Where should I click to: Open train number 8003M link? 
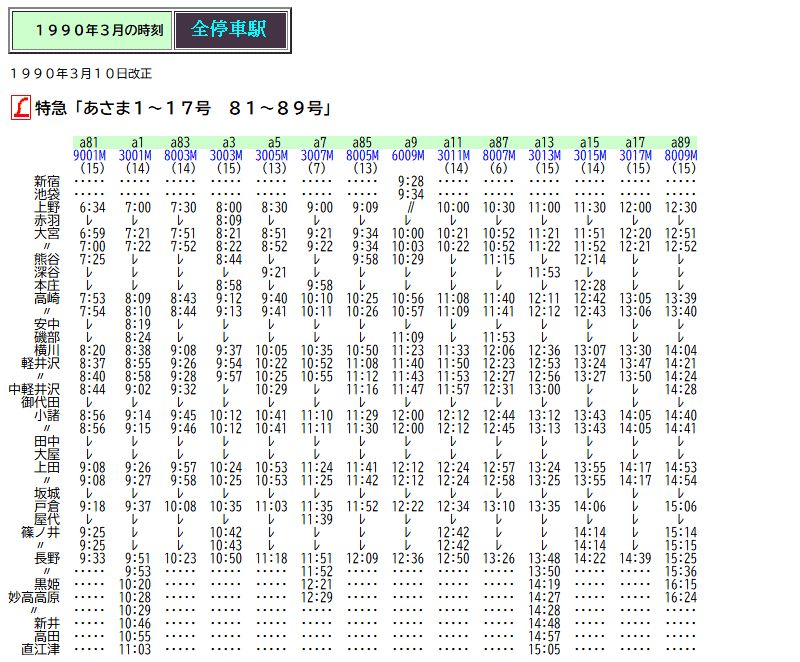[x=181, y=156]
